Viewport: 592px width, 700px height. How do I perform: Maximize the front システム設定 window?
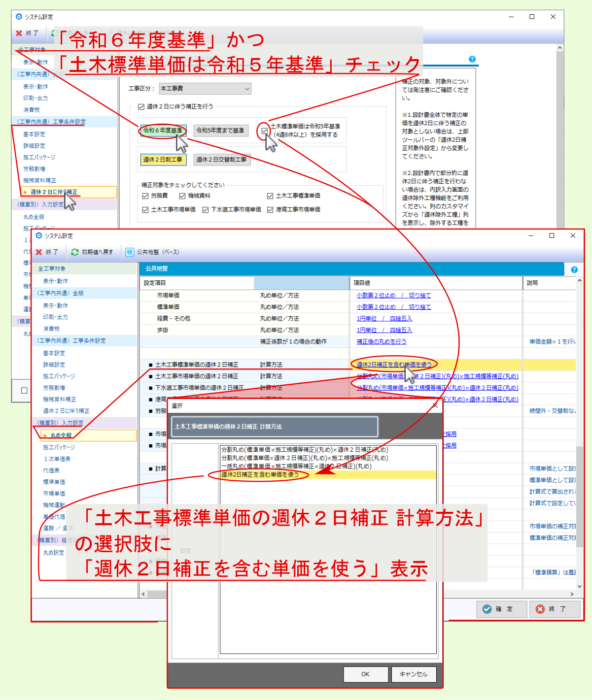(552, 235)
